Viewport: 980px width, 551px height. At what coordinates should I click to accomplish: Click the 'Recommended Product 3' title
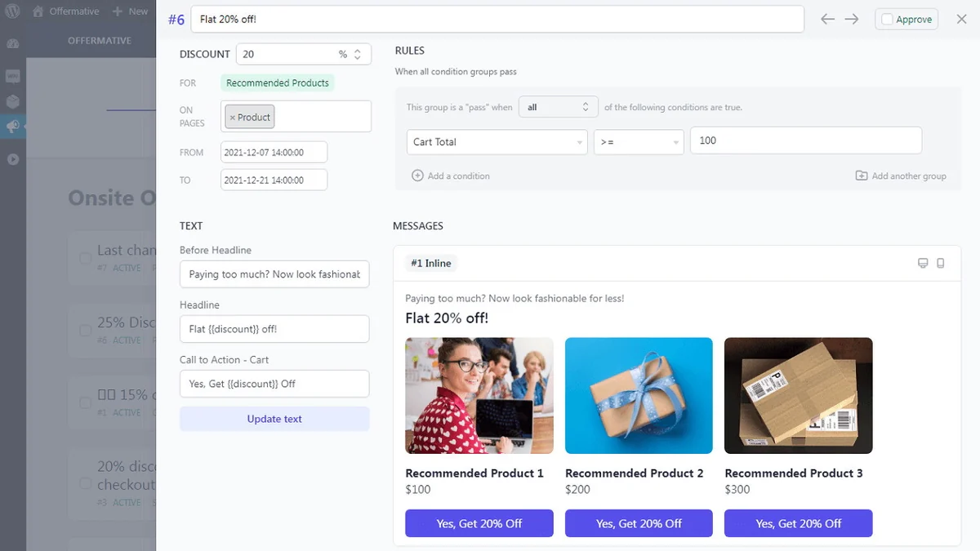click(x=794, y=473)
